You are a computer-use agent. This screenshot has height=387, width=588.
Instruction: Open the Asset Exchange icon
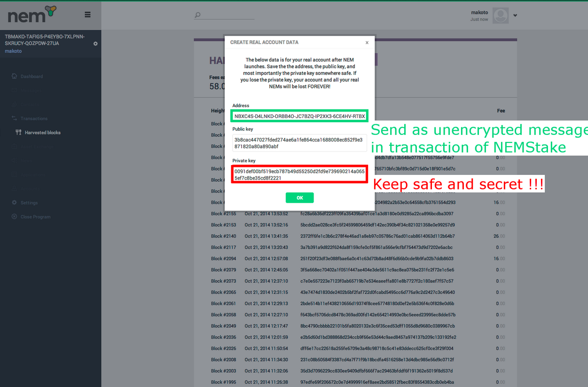click(x=14, y=147)
